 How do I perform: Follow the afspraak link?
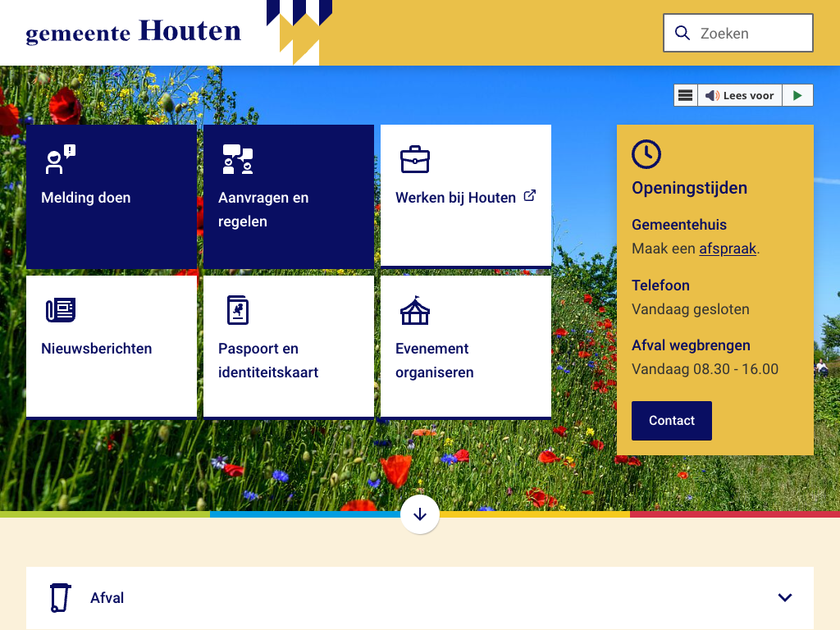728,249
